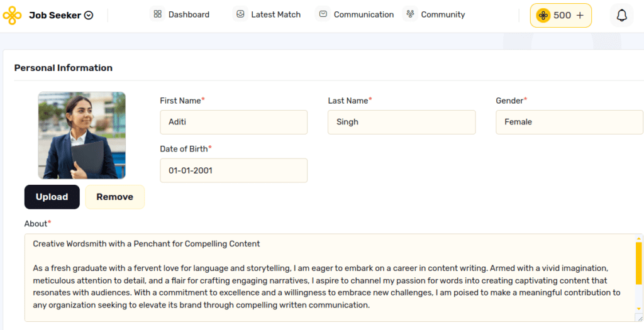Image resolution: width=644 pixels, height=330 pixels.
Task: Click the plus icon to add coins
Action: (580, 15)
